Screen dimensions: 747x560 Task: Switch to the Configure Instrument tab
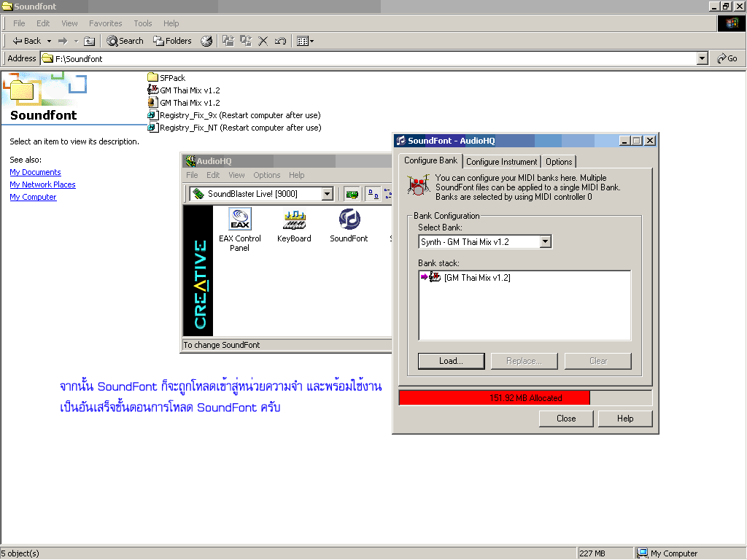(x=502, y=162)
